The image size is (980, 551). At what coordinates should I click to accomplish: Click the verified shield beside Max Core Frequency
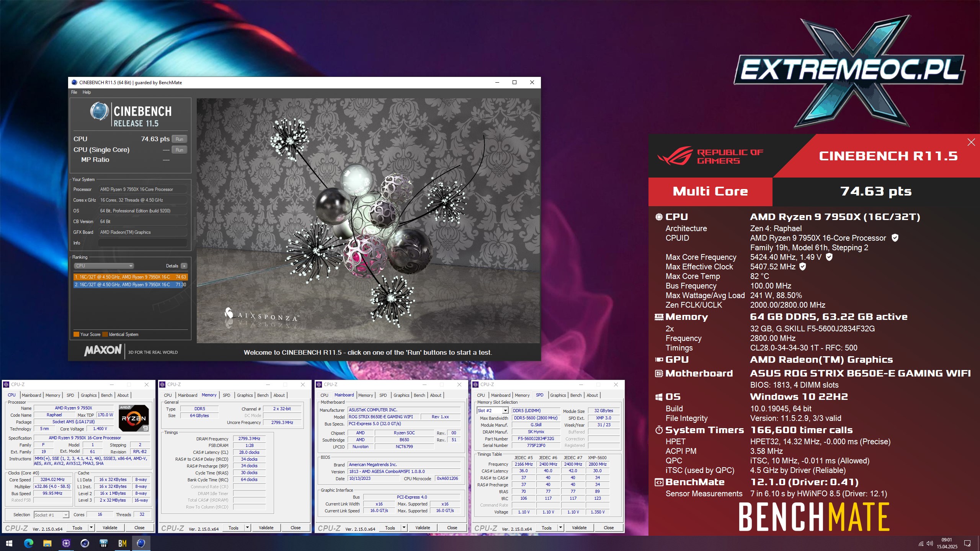pyautogui.click(x=829, y=257)
